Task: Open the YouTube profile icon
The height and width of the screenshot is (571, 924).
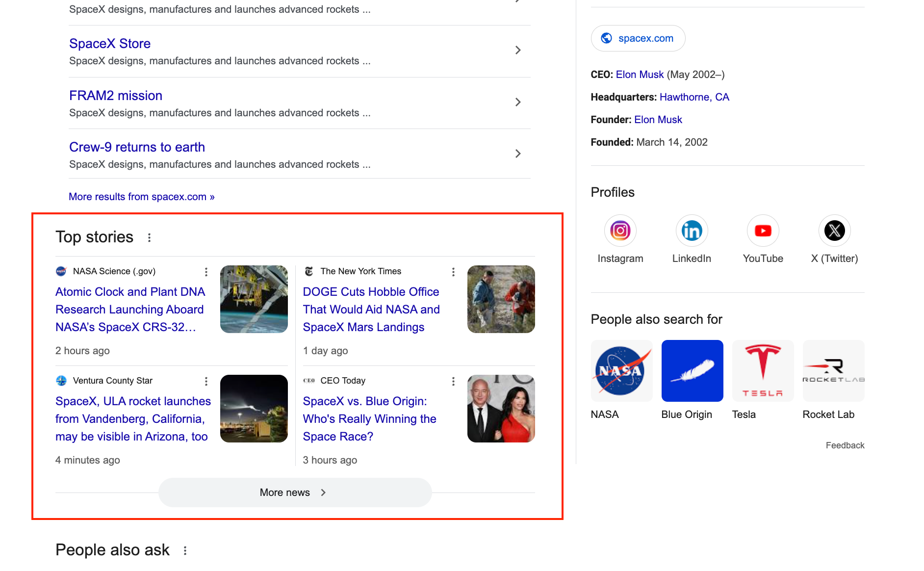Action: coord(763,231)
